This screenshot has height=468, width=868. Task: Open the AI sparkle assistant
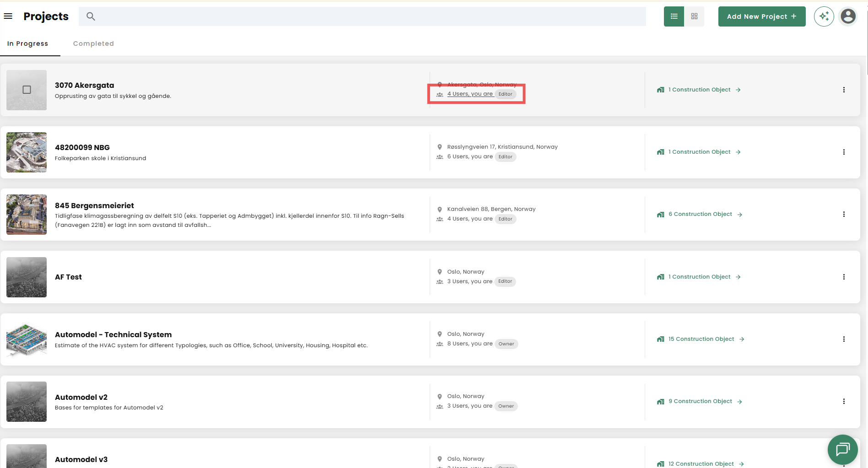coord(824,16)
